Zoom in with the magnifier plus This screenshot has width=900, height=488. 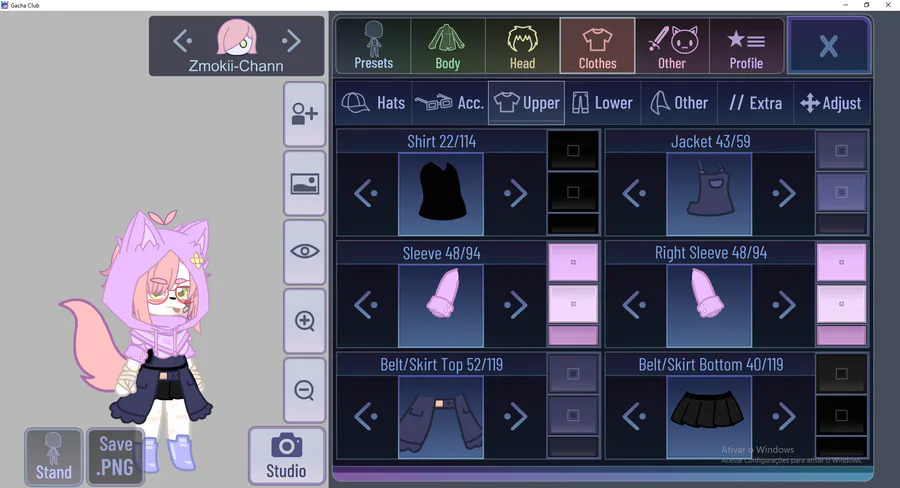coord(304,321)
